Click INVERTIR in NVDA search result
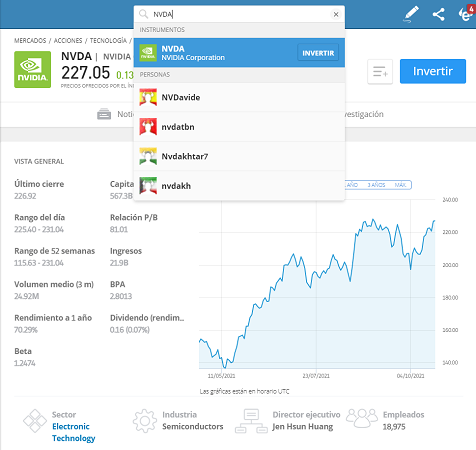This screenshot has height=450, width=476. 318,53
